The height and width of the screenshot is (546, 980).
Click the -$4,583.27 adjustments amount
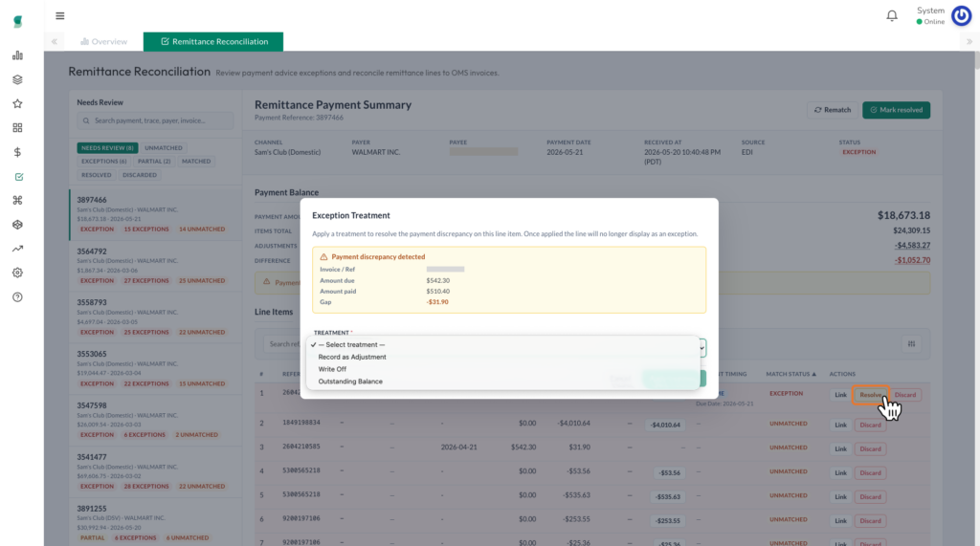[x=912, y=246]
